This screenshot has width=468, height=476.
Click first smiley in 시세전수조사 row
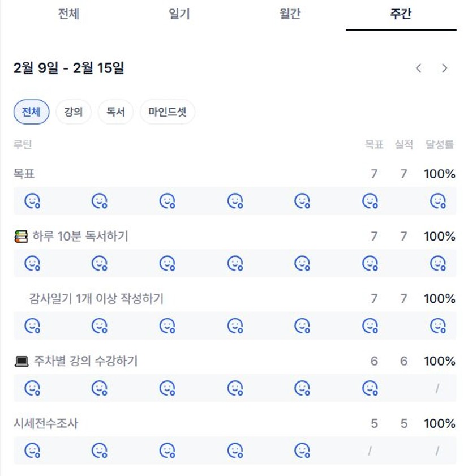coord(32,451)
